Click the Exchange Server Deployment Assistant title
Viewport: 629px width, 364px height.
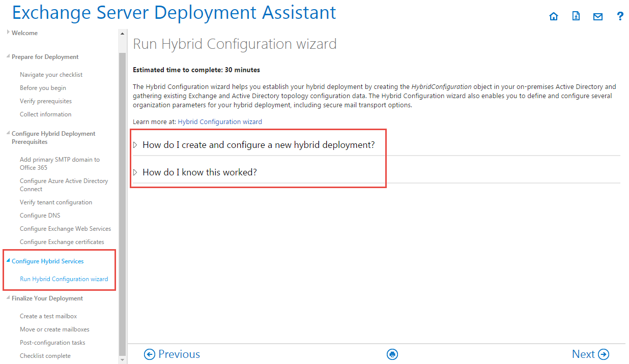(174, 13)
